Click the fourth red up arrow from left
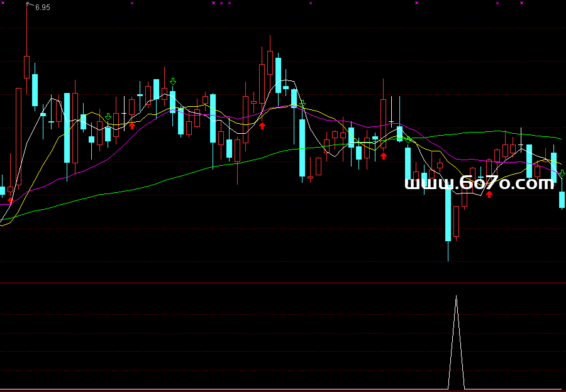566x392 pixels. [x=384, y=156]
